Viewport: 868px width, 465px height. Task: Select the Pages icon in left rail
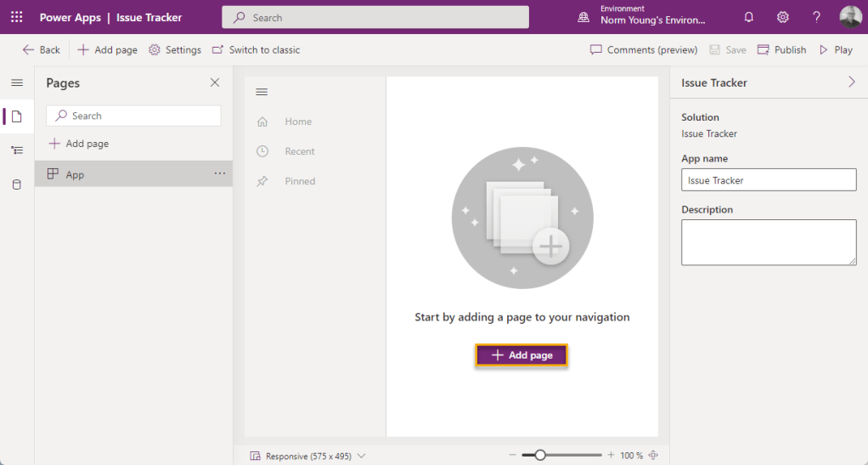pos(17,116)
